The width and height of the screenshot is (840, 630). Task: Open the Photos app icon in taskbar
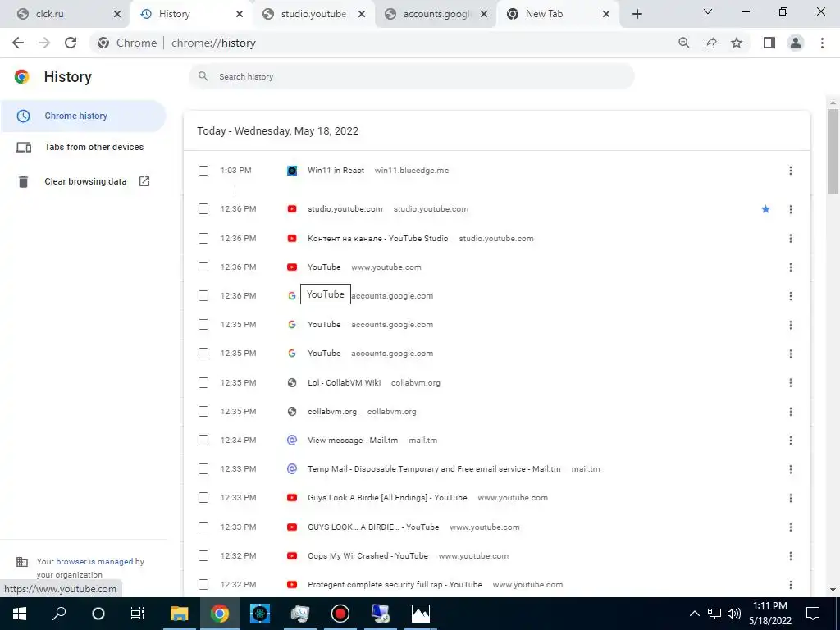coord(421,614)
